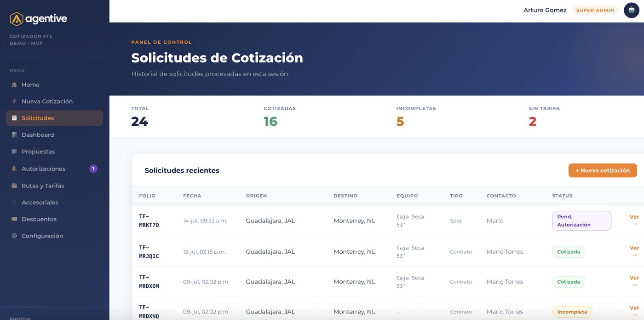The image size is (644, 320).
Task: Go to Home in the menu
Action: (x=54, y=85)
